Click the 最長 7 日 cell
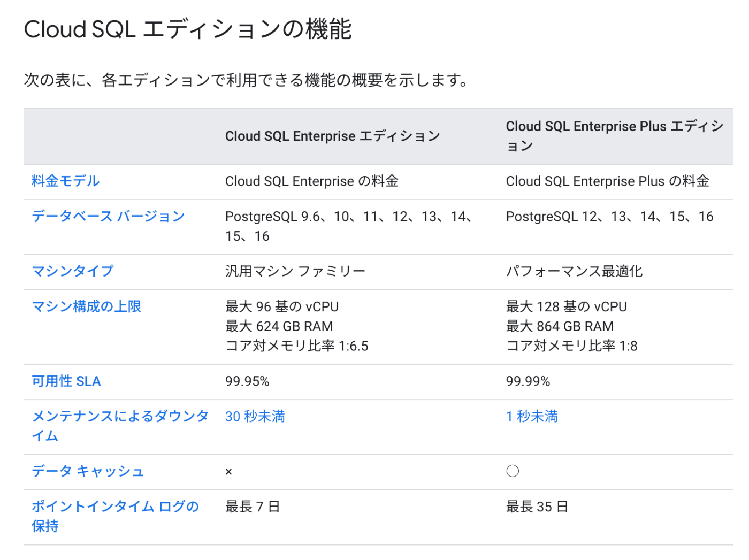This screenshot has width=749, height=560. tap(253, 507)
